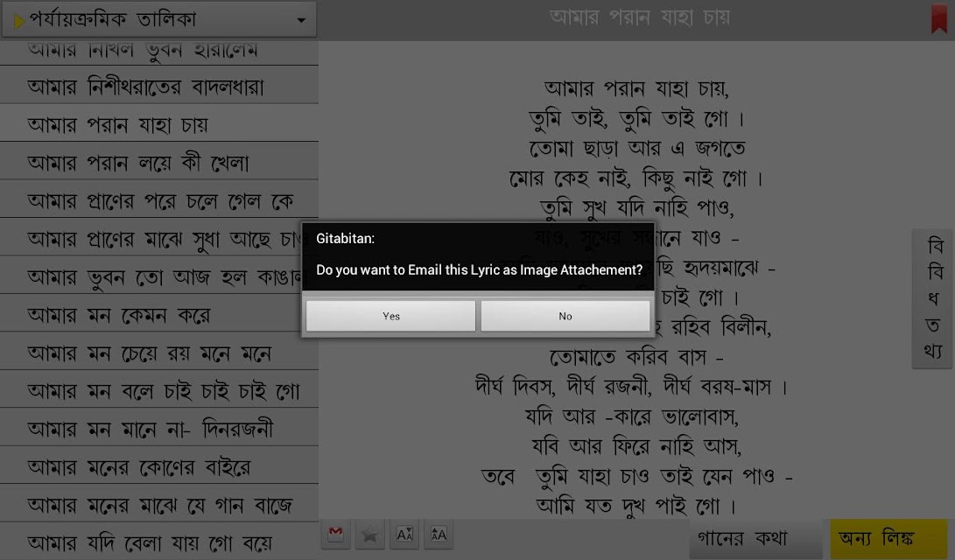Click the yellow play arrow beside list title
This screenshot has width=955, height=560.
[x=18, y=21]
